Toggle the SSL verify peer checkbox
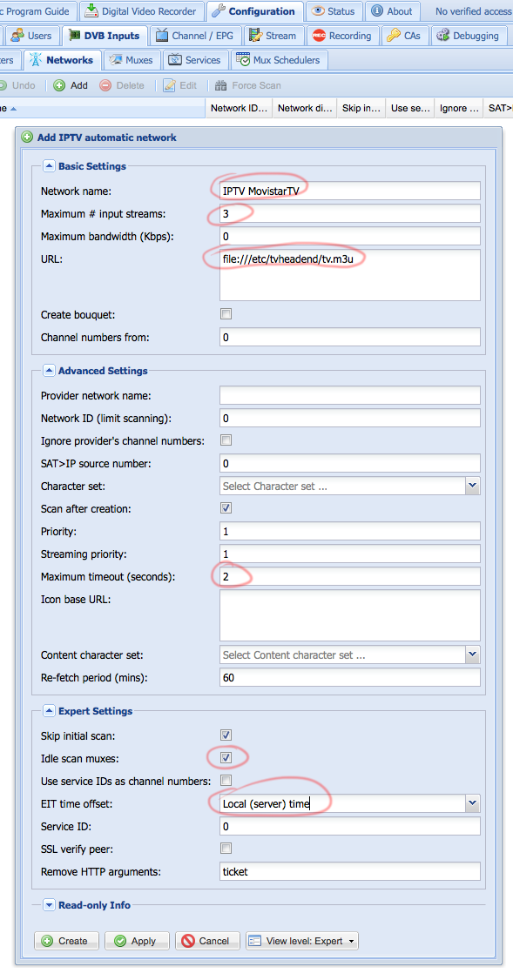 (x=226, y=848)
